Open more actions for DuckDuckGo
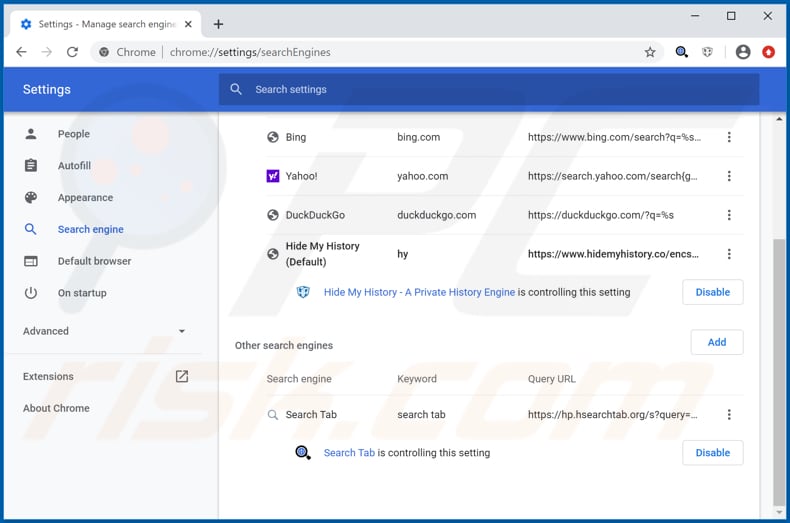Image resolution: width=790 pixels, height=523 pixels. tap(729, 215)
